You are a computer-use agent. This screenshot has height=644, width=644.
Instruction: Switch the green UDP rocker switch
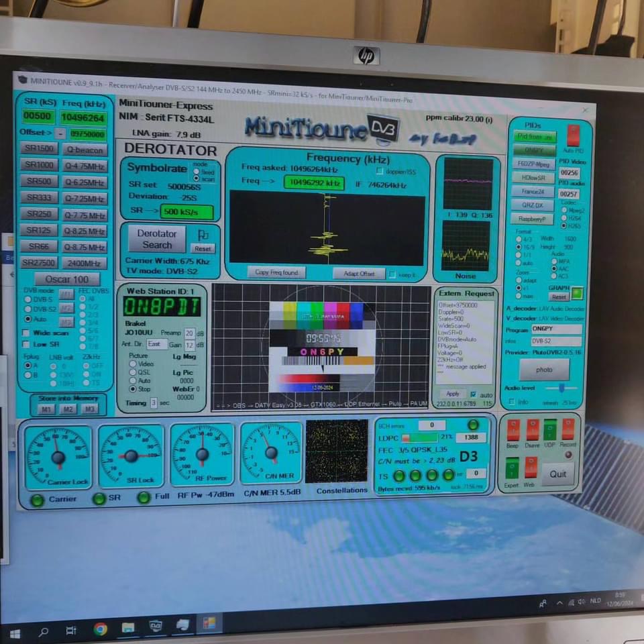[550, 429]
